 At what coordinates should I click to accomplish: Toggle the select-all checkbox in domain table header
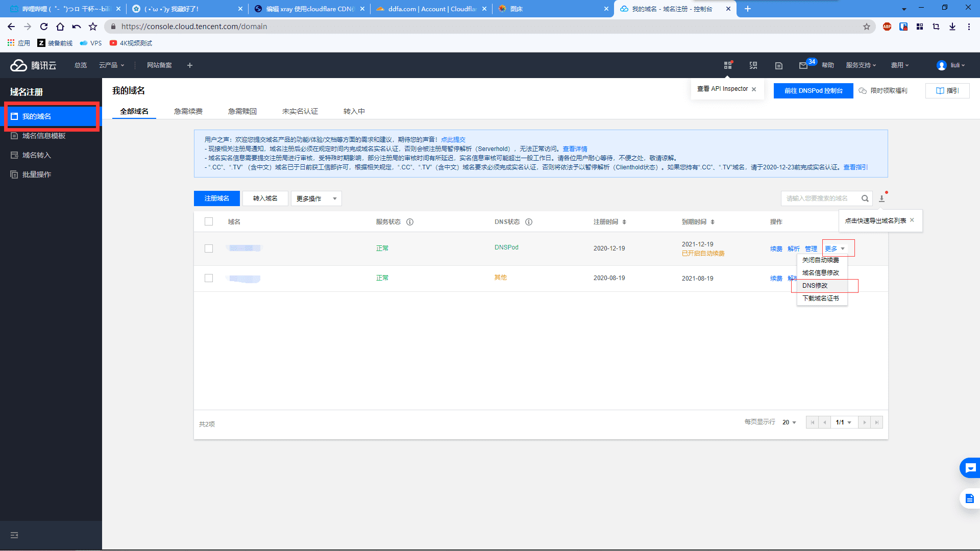tap(209, 221)
